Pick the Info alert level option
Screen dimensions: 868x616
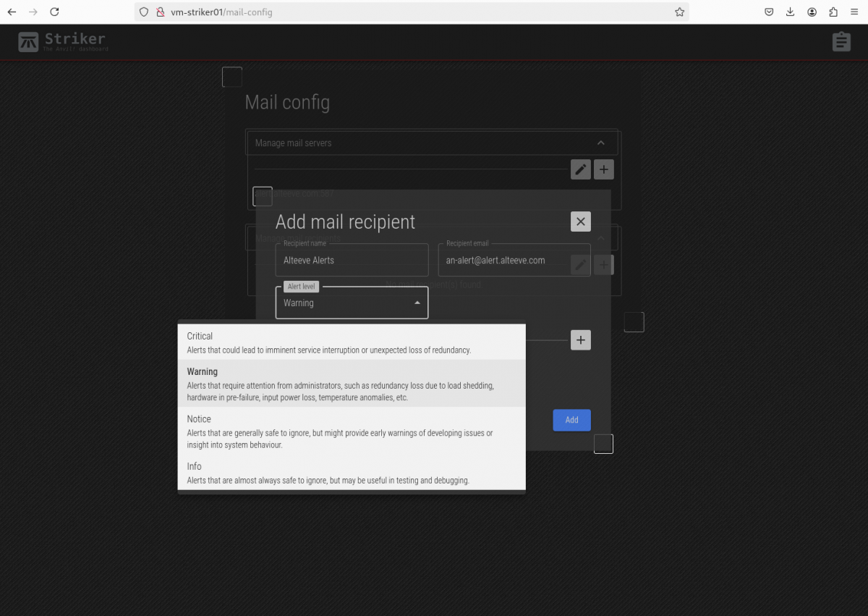351,473
